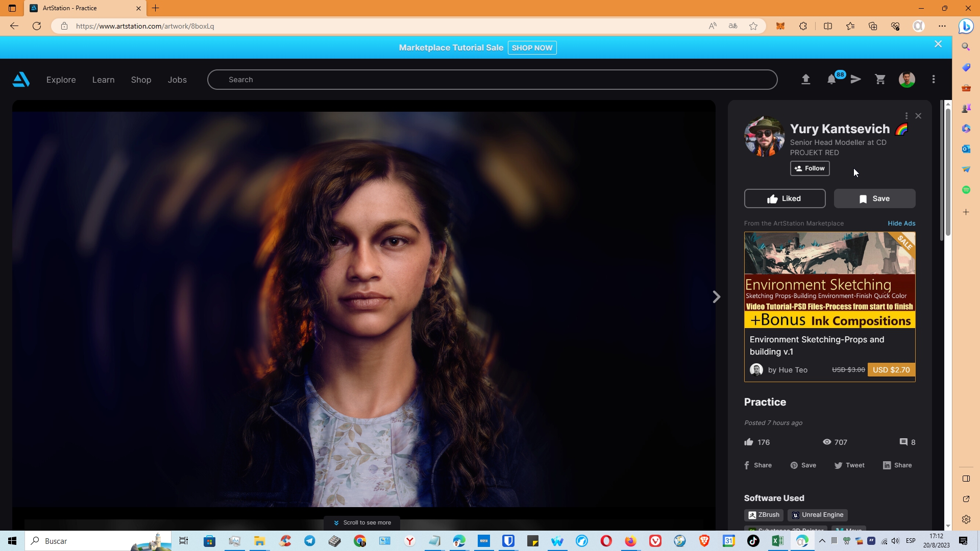
Task: Open the browser settings three-dot menu
Action: point(942,26)
